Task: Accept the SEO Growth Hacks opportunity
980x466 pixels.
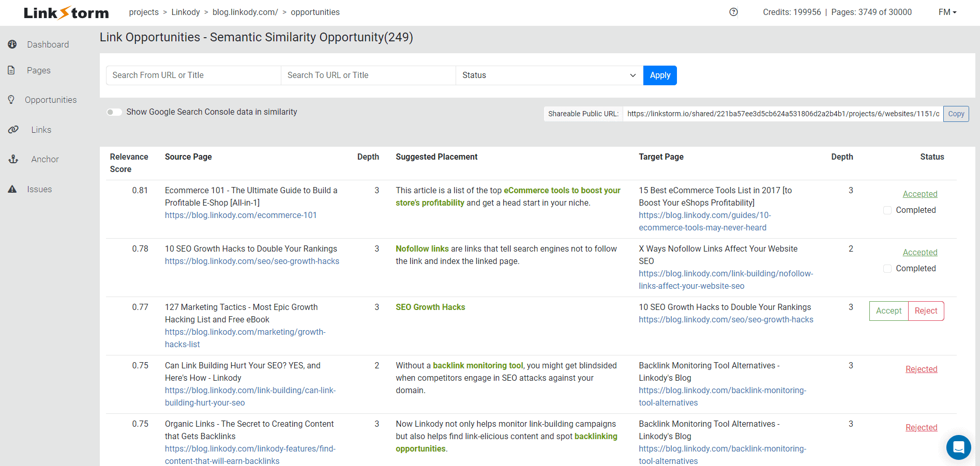Action: tap(888, 310)
